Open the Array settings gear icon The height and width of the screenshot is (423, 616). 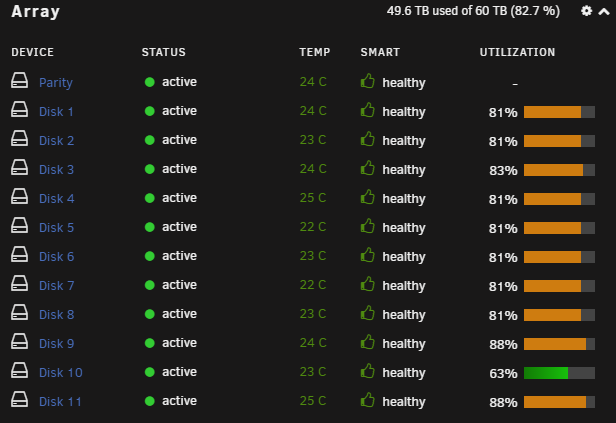(586, 11)
